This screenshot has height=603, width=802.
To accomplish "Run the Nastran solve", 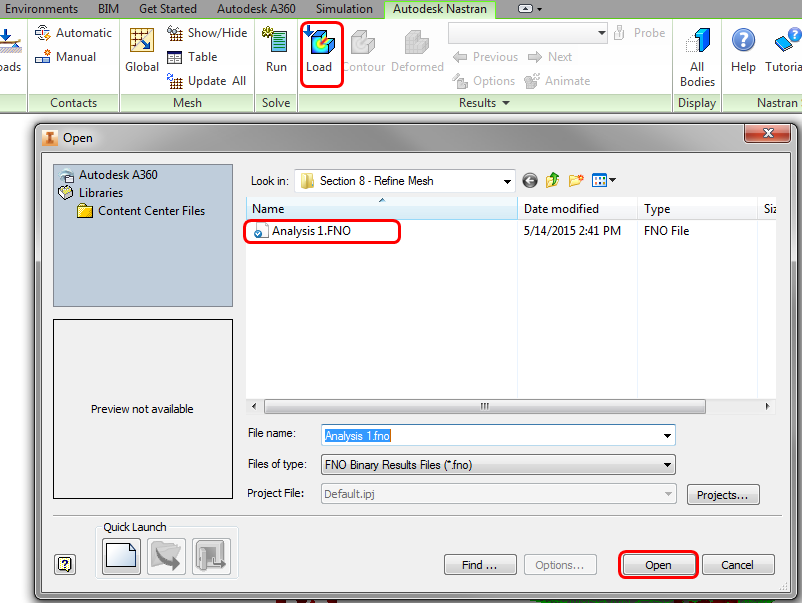I will (x=276, y=50).
